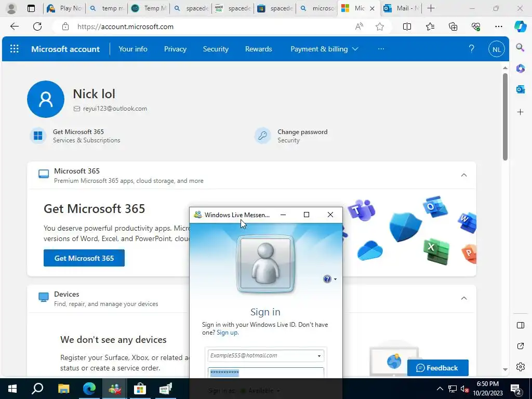Switch to Play Now browser tab
Screen dimensions: 532x399
point(64,8)
